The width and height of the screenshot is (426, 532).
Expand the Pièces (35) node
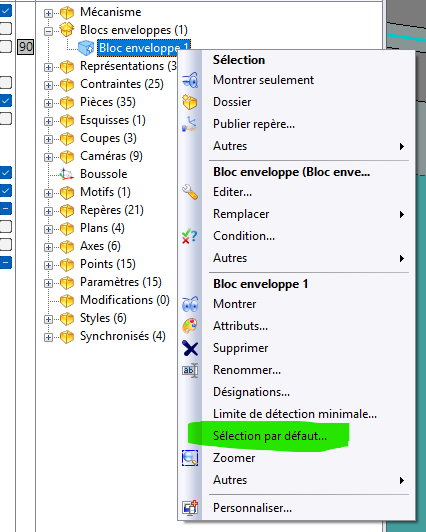pos(48,103)
